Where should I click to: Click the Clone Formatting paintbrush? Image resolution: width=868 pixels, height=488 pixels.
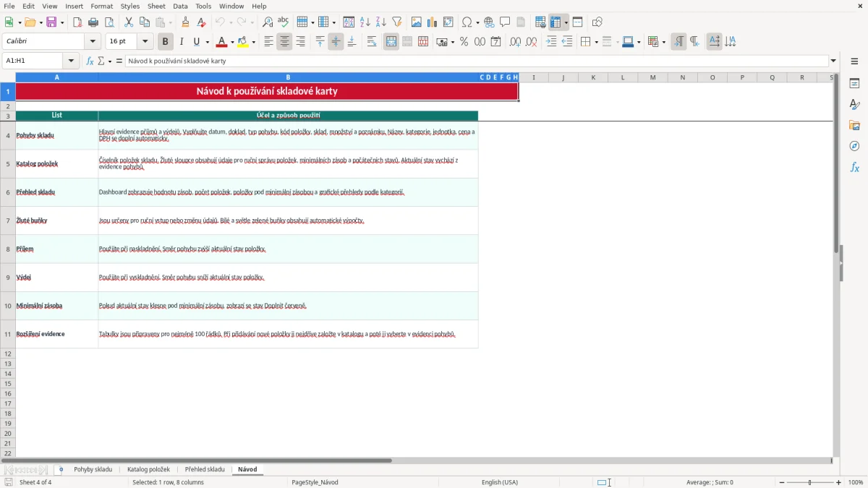coord(185,22)
